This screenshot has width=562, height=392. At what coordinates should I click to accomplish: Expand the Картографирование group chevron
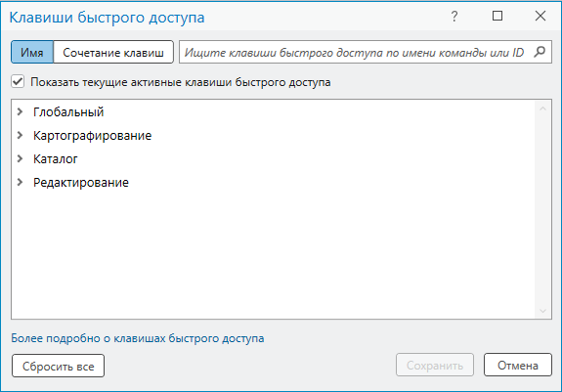21,136
